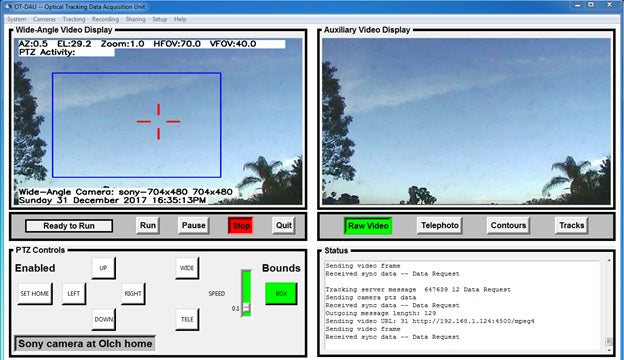
Task: Click the Sony camera at Olch home label
Action: (x=85, y=344)
